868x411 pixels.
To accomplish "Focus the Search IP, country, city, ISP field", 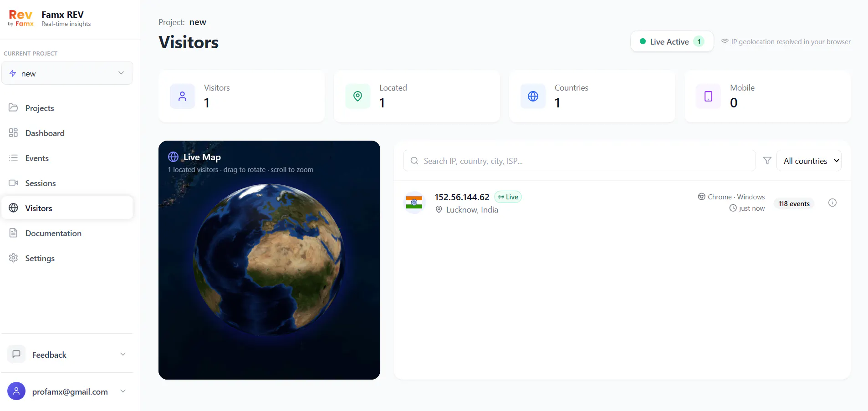I will point(579,161).
